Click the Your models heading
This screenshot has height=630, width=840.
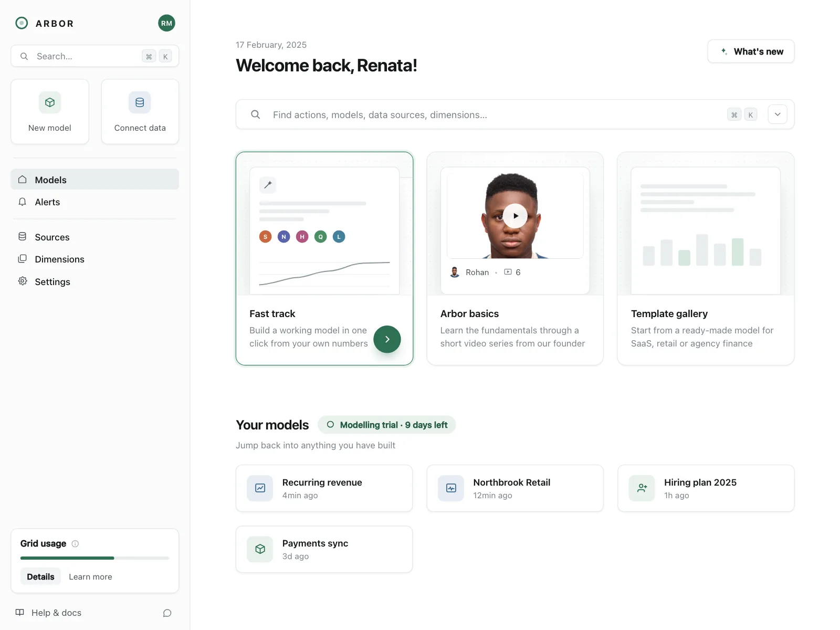coord(272,425)
